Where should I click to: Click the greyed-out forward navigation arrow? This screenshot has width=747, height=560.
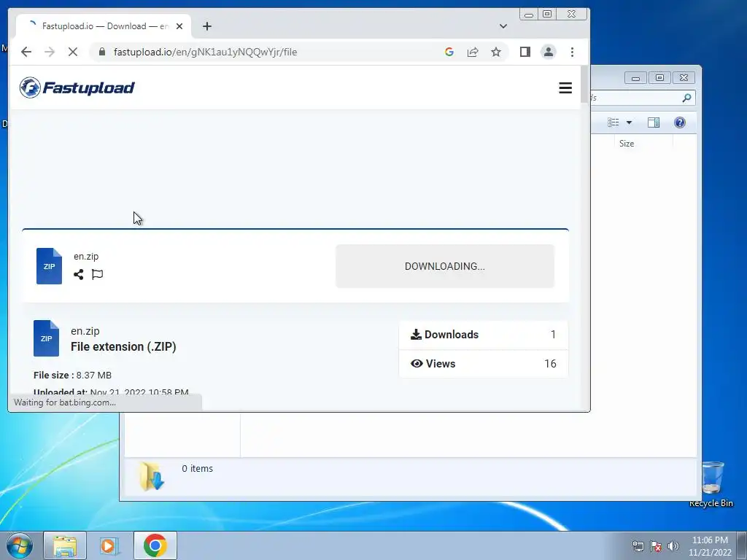(x=50, y=52)
